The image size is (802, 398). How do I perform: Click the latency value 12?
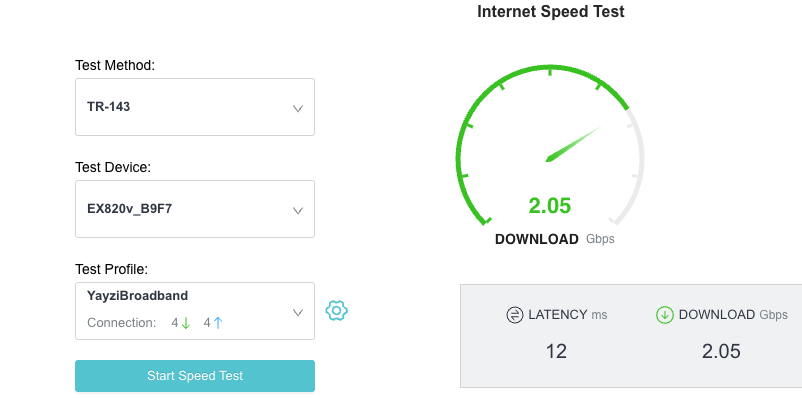tap(556, 351)
